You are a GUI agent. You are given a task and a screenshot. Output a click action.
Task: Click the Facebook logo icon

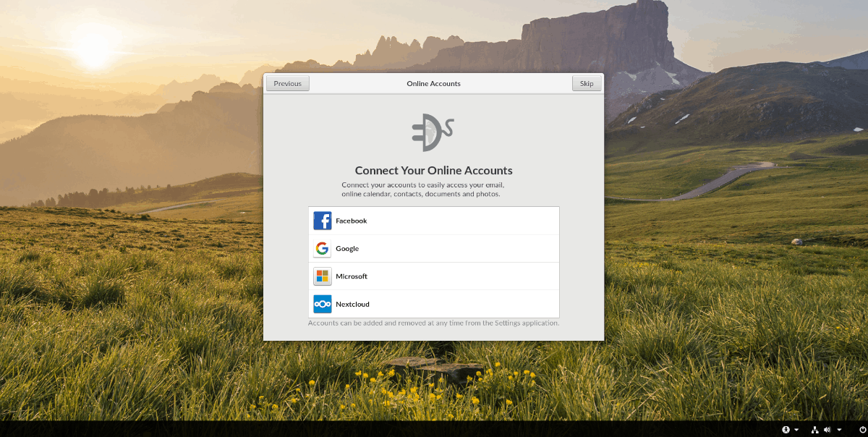click(x=323, y=221)
